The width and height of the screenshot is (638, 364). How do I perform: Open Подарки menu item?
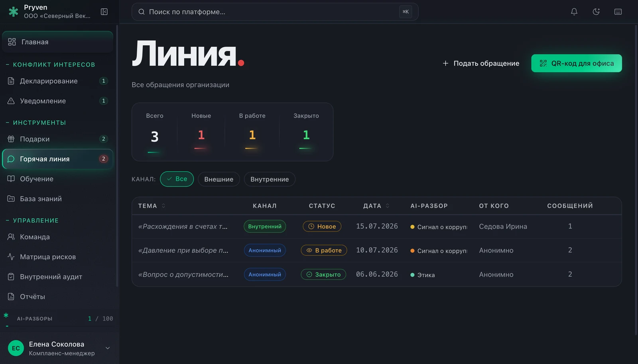(58, 139)
